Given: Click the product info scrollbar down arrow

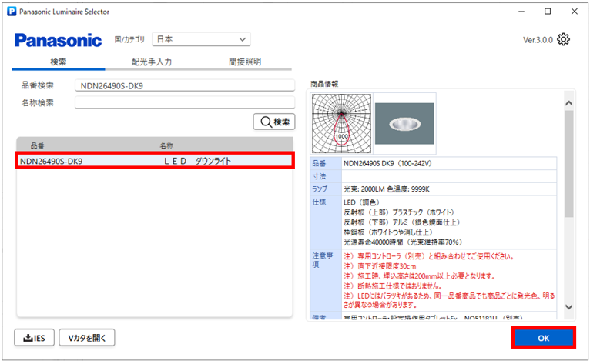Looking at the screenshot, I should 569,306.
